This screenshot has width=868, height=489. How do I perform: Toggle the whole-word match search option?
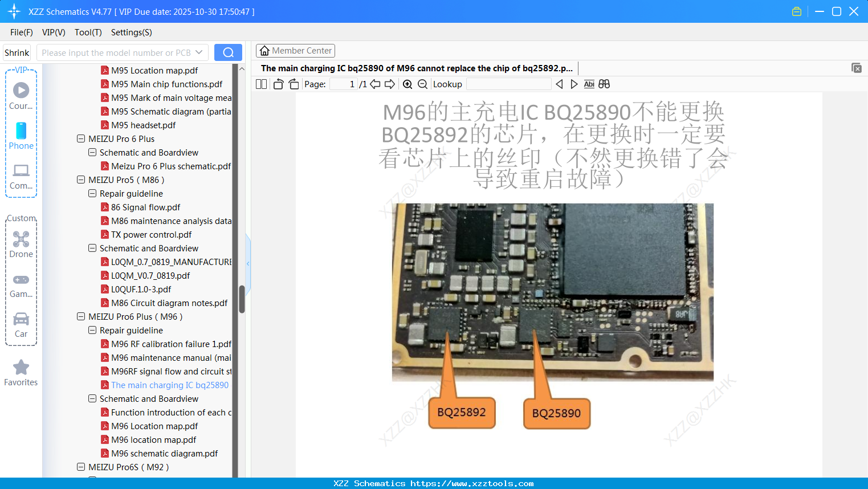(604, 84)
